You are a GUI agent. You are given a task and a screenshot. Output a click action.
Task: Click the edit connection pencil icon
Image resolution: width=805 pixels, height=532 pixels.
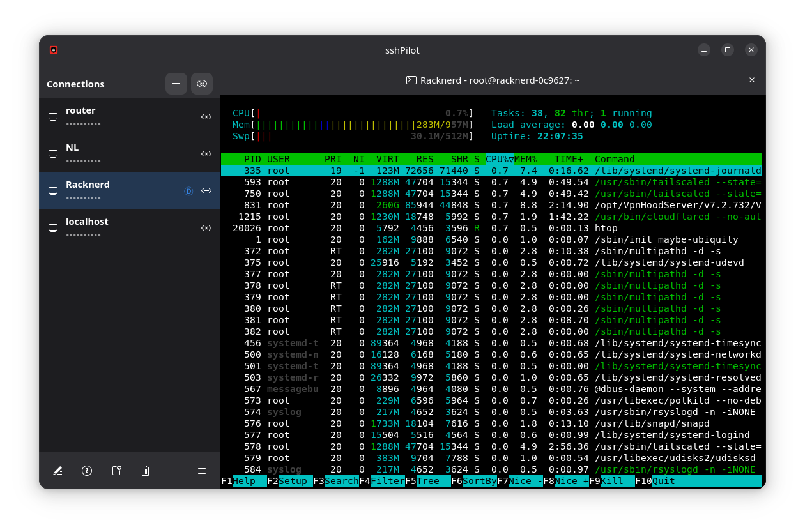point(57,471)
